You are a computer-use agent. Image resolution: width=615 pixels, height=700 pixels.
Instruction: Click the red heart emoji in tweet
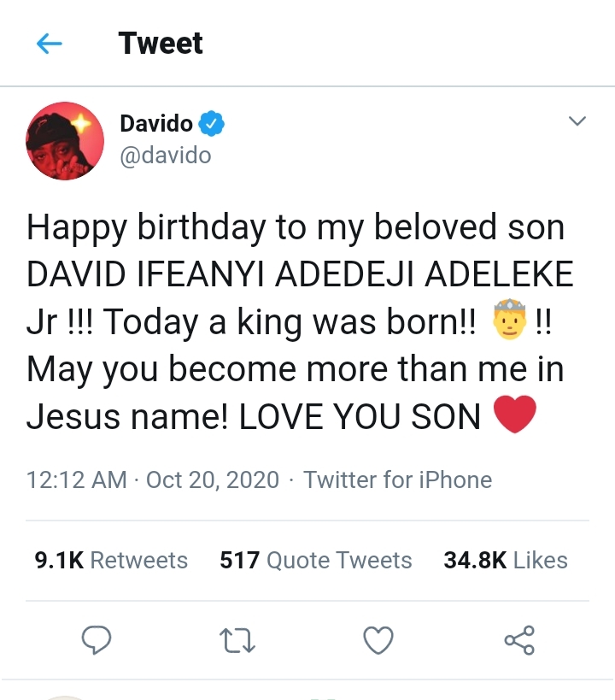click(x=515, y=416)
